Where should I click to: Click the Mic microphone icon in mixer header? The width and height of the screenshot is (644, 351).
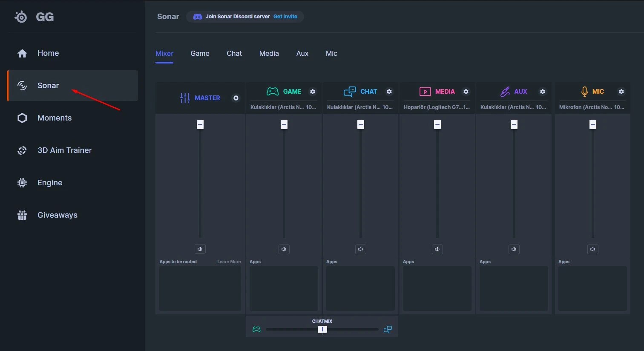pyautogui.click(x=584, y=92)
